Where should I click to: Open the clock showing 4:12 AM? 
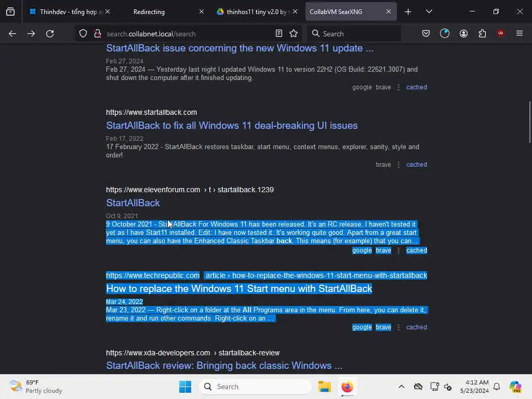[x=474, y=387]
